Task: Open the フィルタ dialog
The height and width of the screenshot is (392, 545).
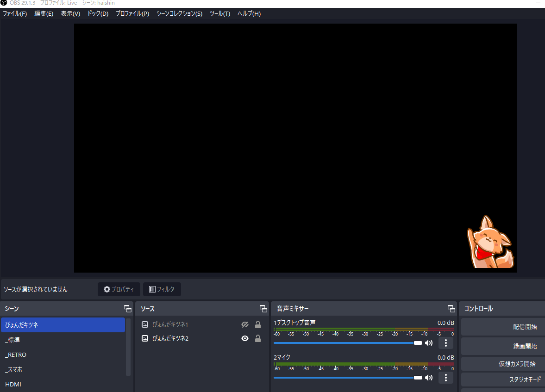Action: pyautogui.click(x=162, y=289)
